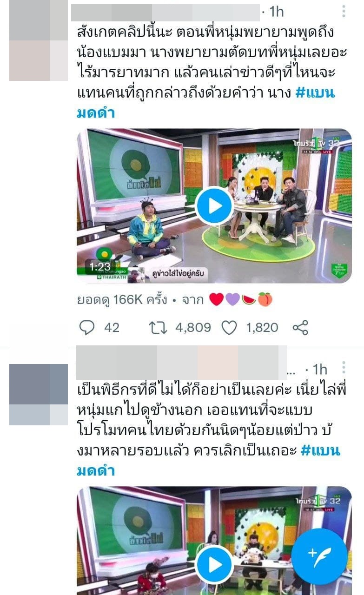This screenshot has width=364, height=595.
Task: Tap the retweet count 4,809
Action: tap(194, 328)
